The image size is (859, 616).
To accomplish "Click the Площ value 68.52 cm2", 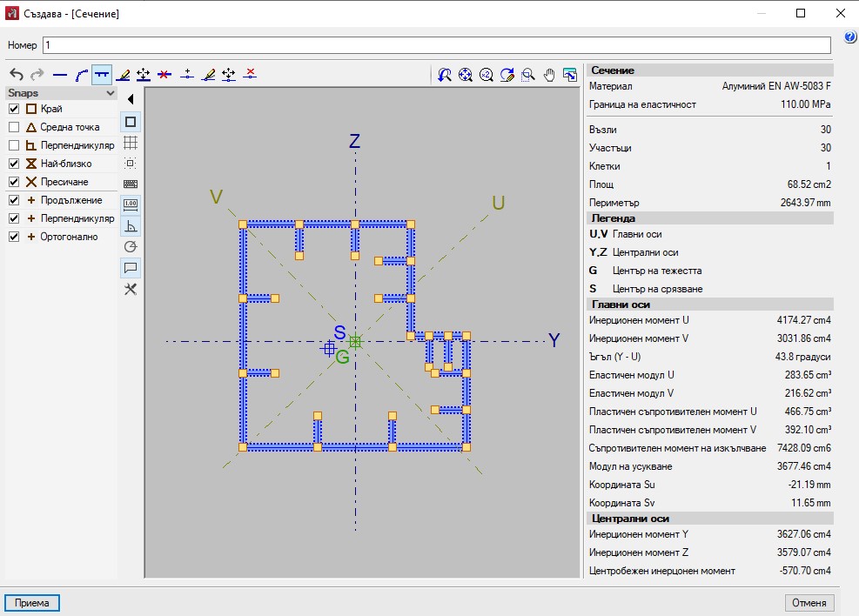I will click(809, 184).
